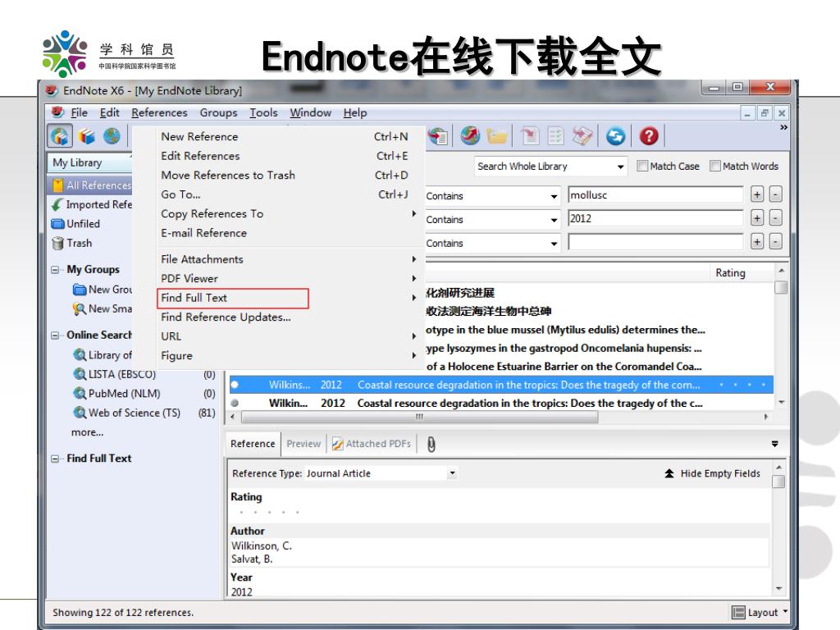Viewport: 840px width, 630px height.
Task: Open the Groups menu
Action: [218, 112]
